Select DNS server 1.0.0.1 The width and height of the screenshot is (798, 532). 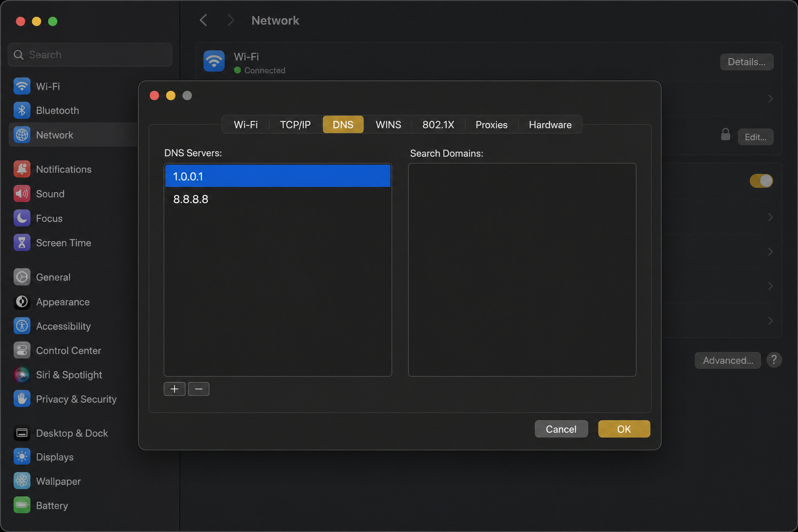278,176
